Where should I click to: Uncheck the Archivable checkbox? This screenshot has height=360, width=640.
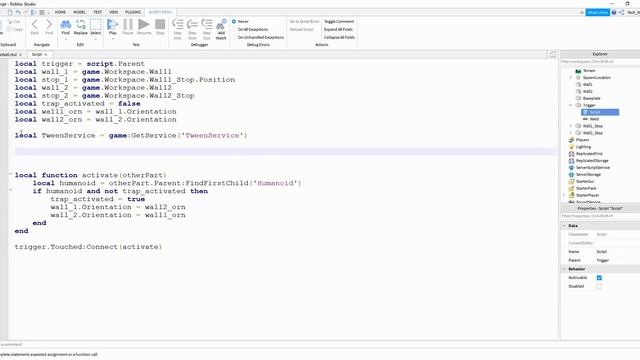599,278
